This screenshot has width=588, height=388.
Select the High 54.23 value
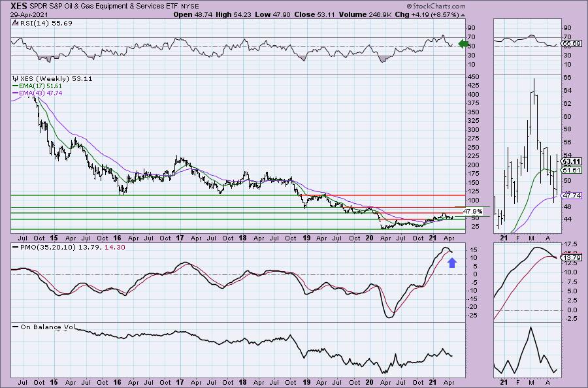pos(233,14)
